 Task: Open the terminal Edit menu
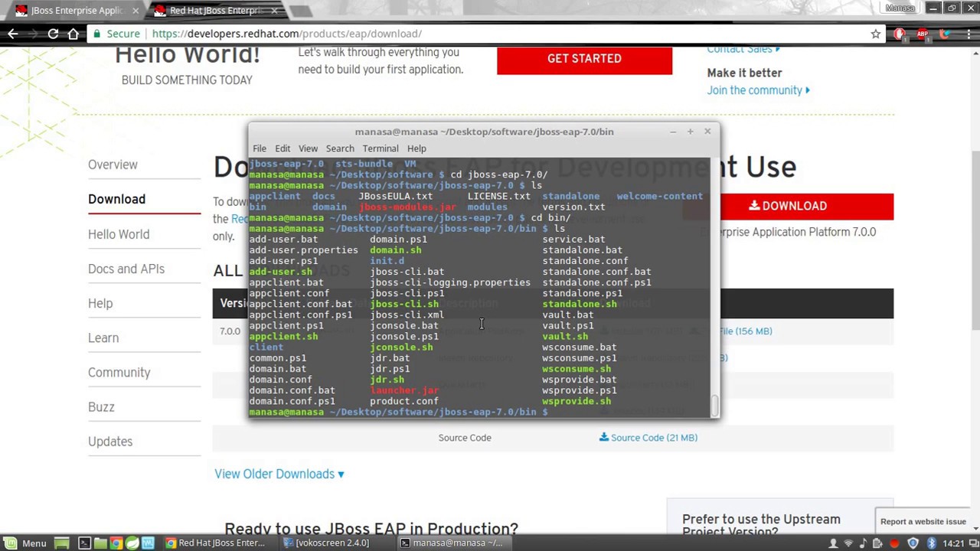coord(283,148)
